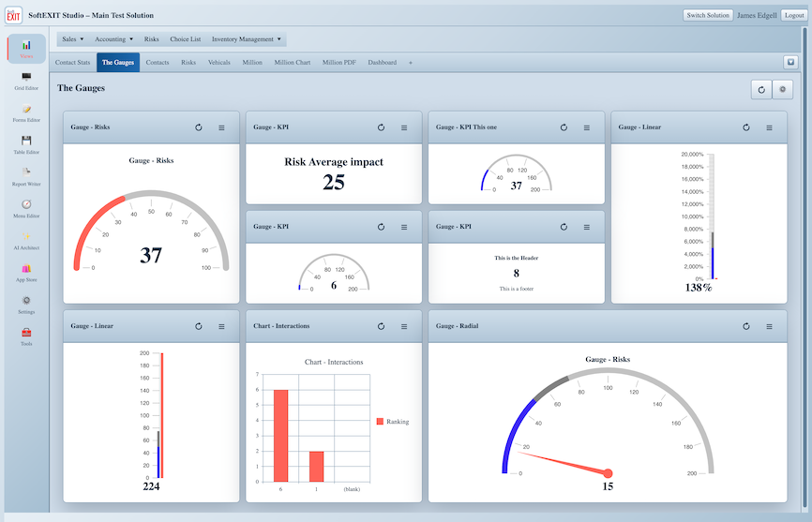Switch to the Contact Stats tab
The image size is (812, 522).
pyautogui.click(x=72, y=63)
